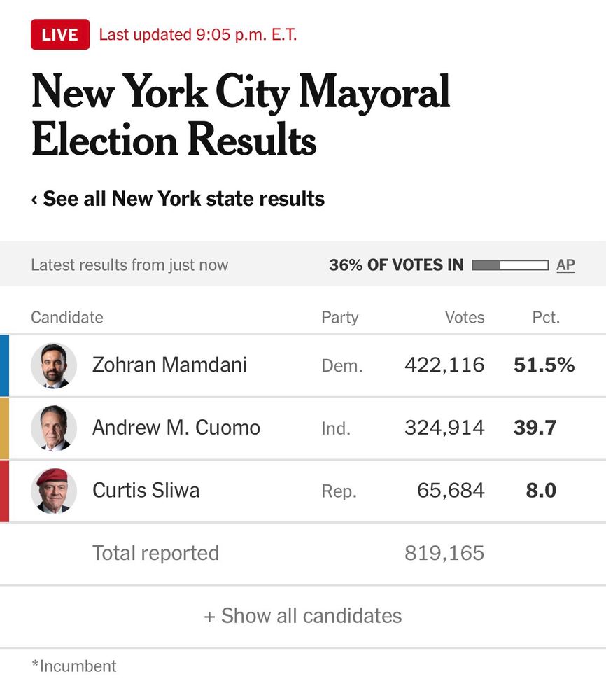Image resolution: width=606 pixels, height=700 pixels.
Task: Click the yellow bar beside Cuomo's row
Action: pos(3,428)
